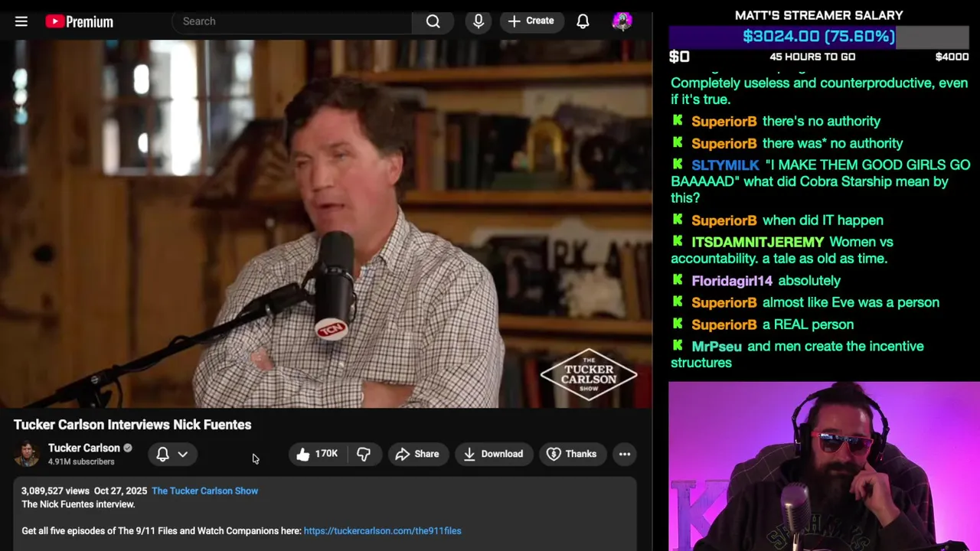Viewport: 980px width, 551px height.
Task: Open The Tucker Carlson Show link
Action: coord(204,491)
